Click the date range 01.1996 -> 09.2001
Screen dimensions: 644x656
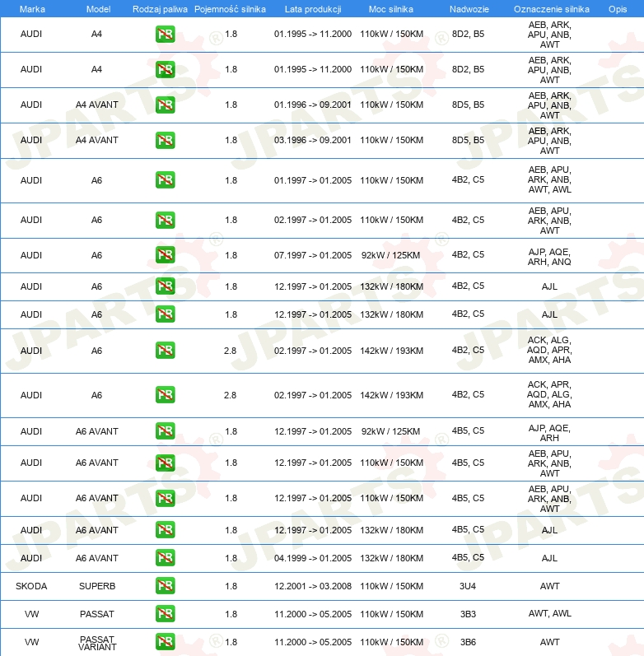(313, 105)
